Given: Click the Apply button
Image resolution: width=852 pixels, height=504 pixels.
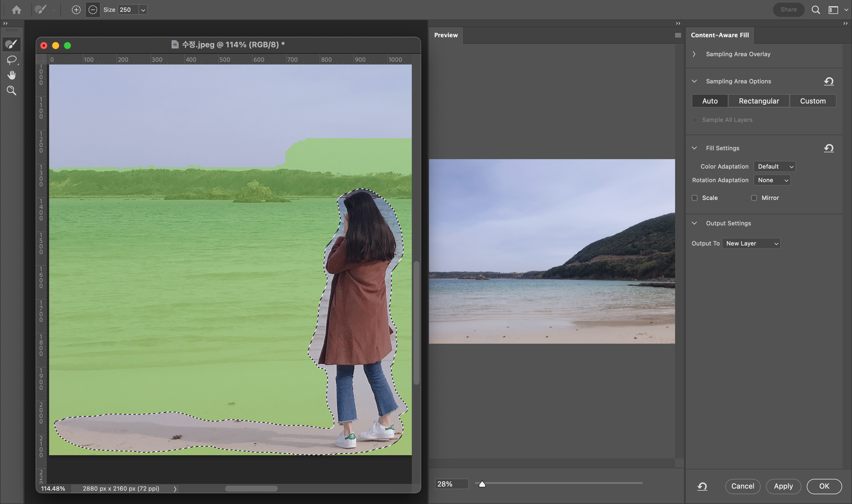Looking at the screenshot, I should 783,486.
